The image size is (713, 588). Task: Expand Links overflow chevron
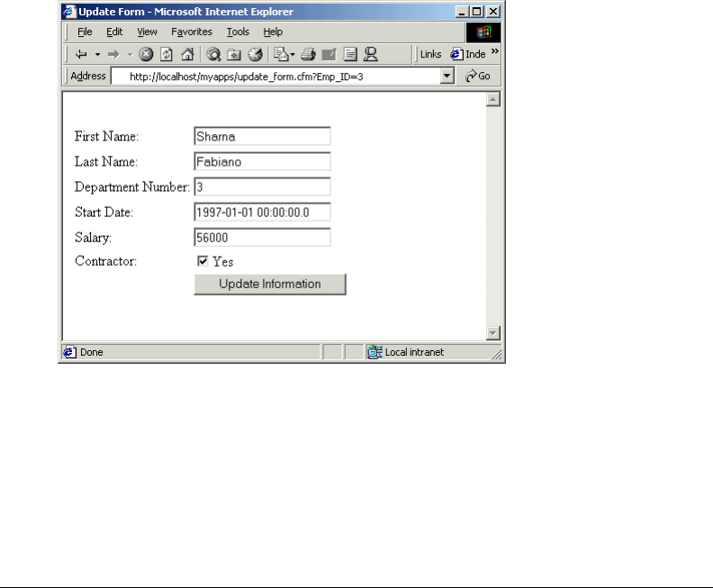495,51
